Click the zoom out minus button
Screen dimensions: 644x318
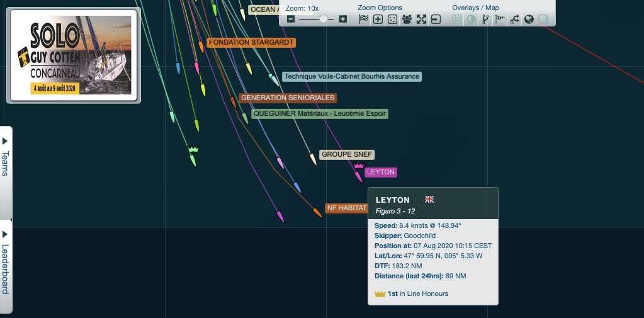[291, 19]
